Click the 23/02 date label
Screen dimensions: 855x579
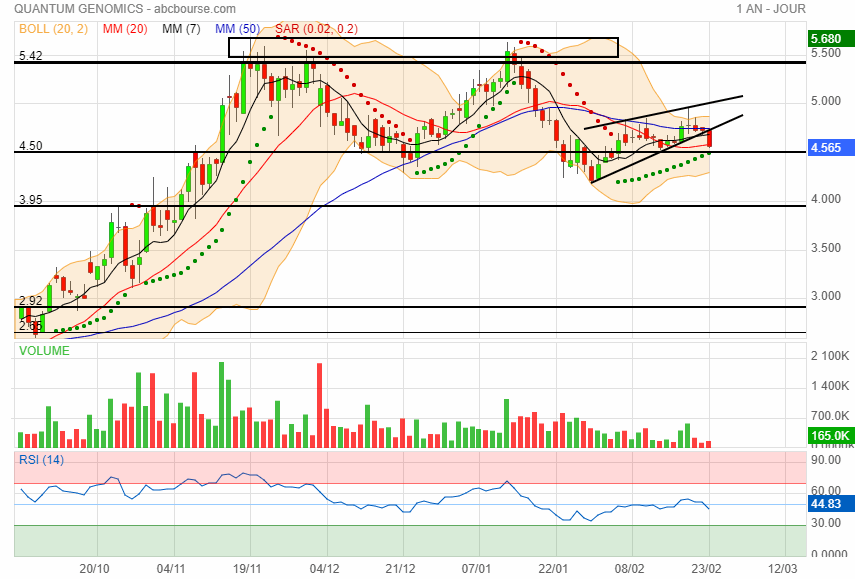pos(706,569)
